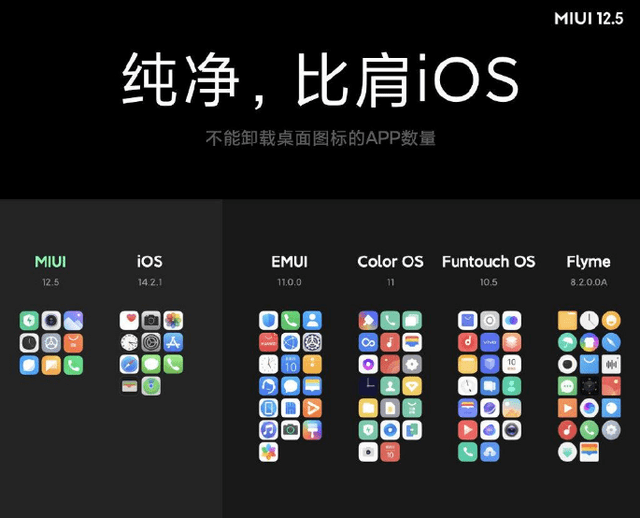
Task: Launch the Safari compass icon under iOS
Action: (129, 364)
